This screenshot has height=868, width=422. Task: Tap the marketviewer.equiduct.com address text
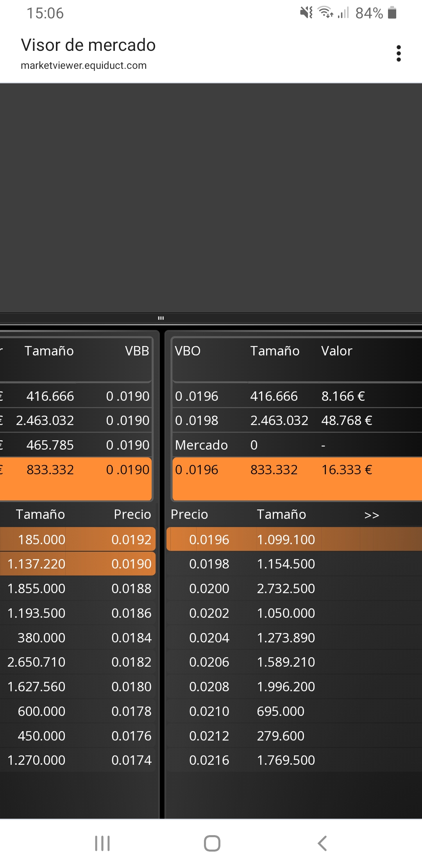coord(84,65)
